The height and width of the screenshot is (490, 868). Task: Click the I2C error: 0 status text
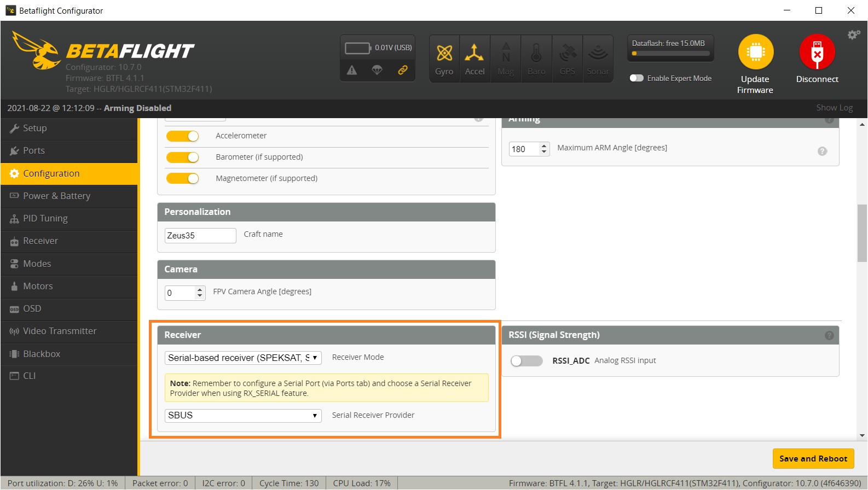click(224, 483)
